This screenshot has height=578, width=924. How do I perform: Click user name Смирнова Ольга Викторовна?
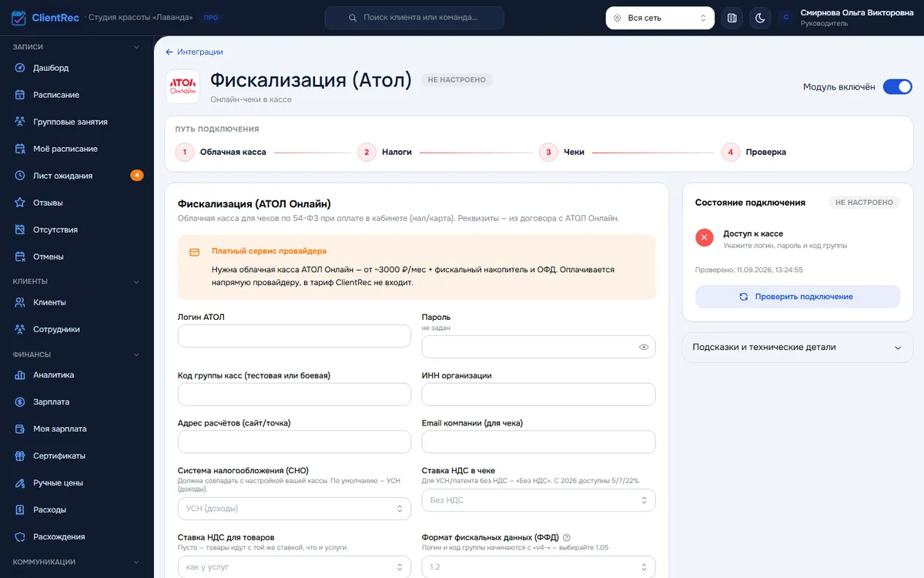tap(857, 12)
